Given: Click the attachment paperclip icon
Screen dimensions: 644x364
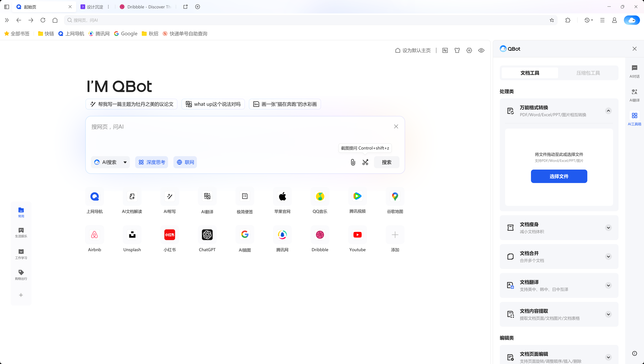Looking at the screenshot, I should pos(353,162).
